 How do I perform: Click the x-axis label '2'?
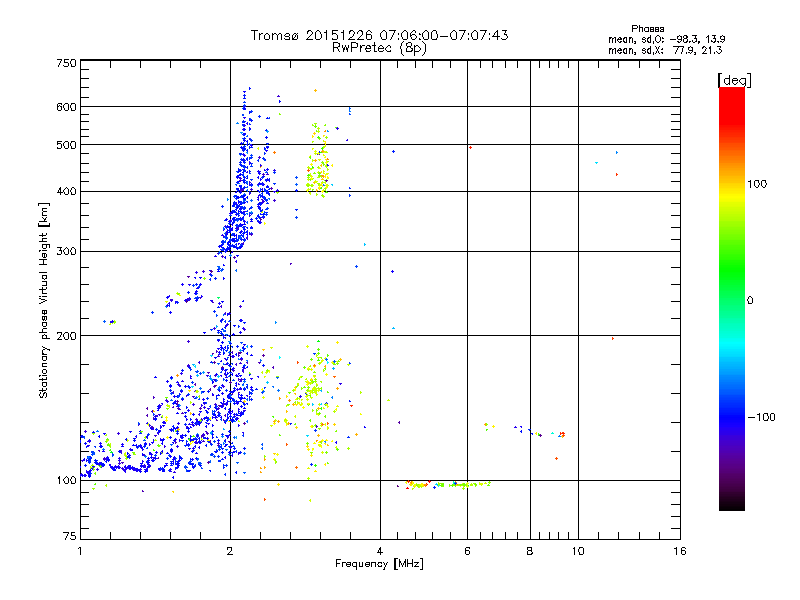(x=230, y=551)
